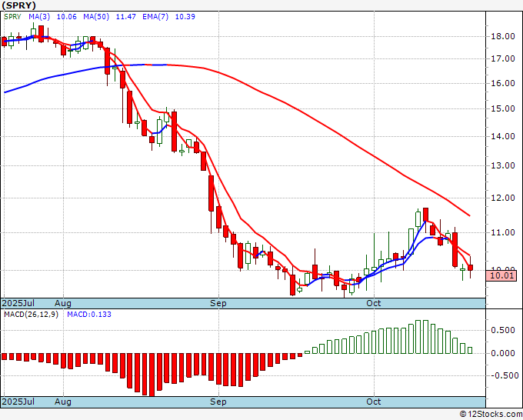This screenshot has width=523, height=420.
Task: Click the 13.00 price axis label
Action: pos(503,165)
